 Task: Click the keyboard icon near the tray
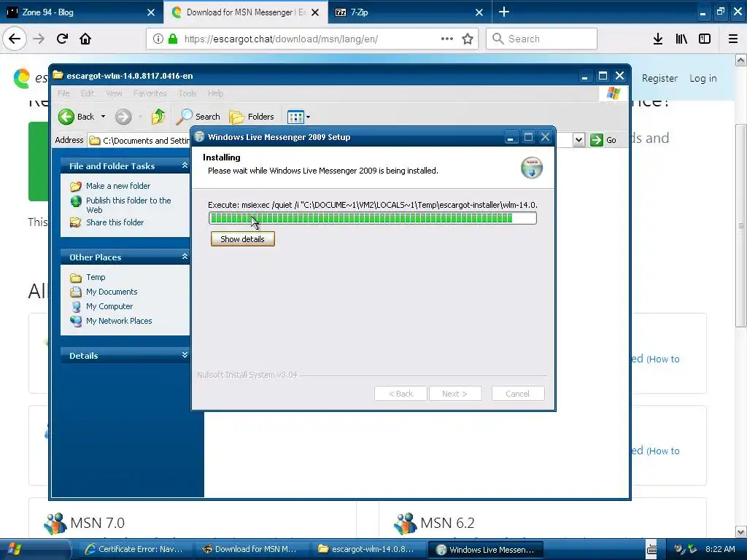click(x=651, y=549)
